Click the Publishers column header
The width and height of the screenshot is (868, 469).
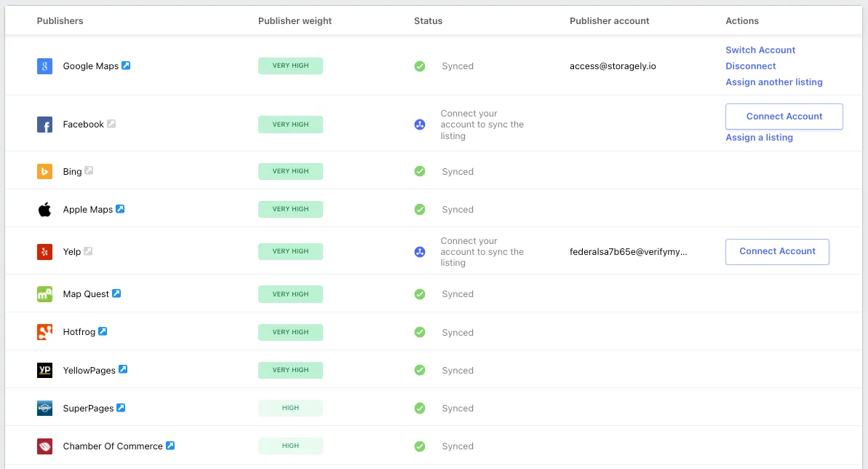point(60,21)
